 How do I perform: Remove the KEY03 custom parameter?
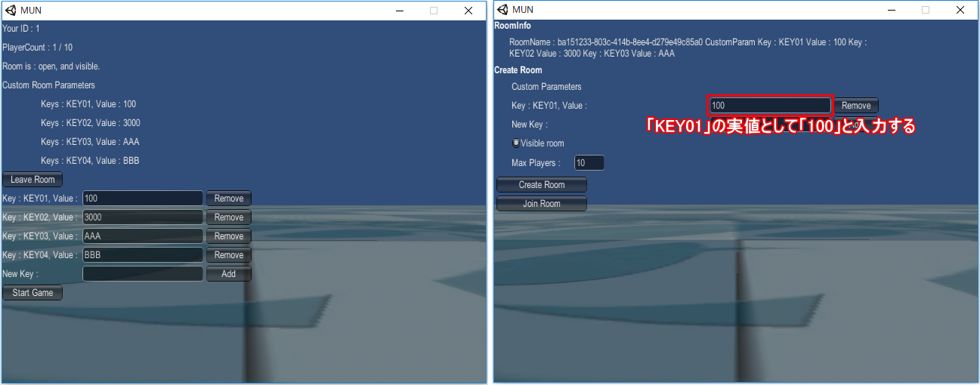pyautogui.click(x=229, y=236)
